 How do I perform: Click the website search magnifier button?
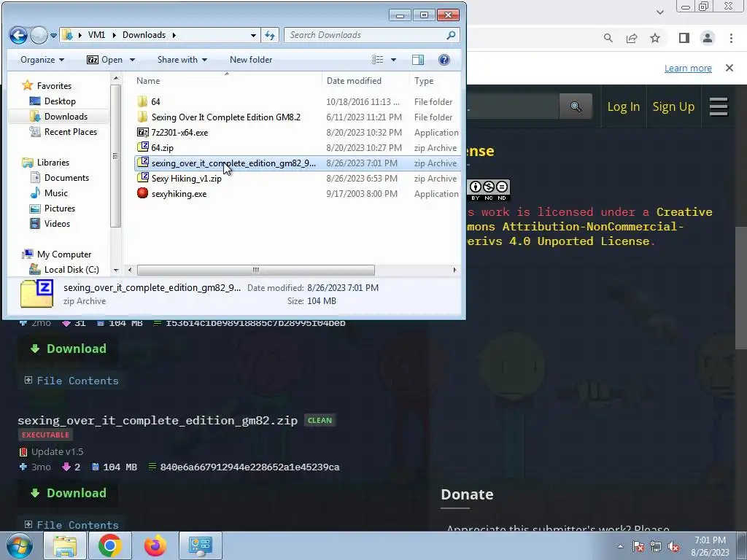[x=576, y=106]
